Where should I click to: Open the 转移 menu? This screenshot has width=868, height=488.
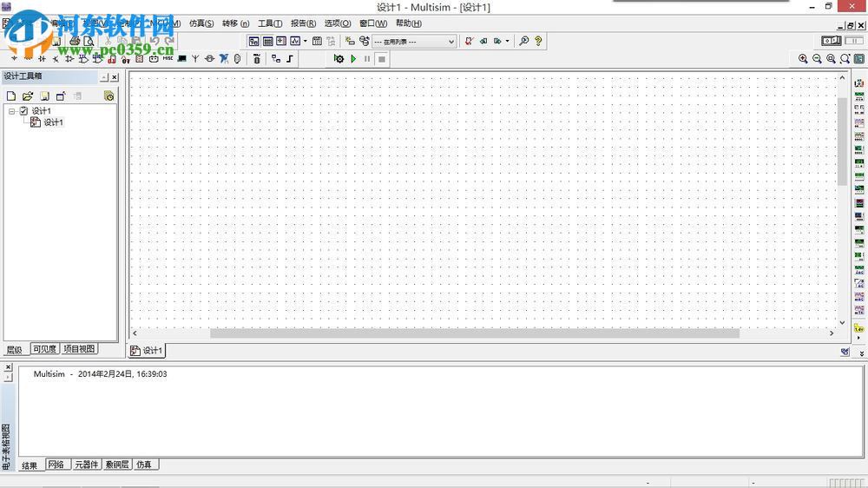coord(235,23)
